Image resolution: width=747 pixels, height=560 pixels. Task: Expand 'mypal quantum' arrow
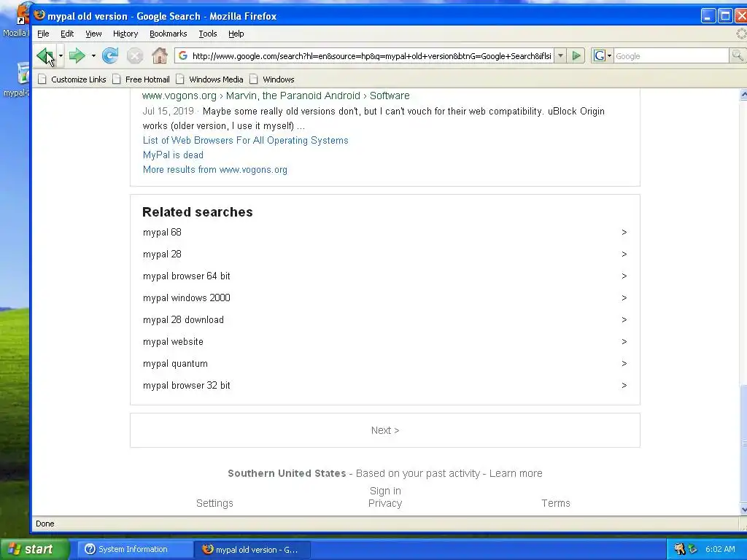(x=624, y=364)
